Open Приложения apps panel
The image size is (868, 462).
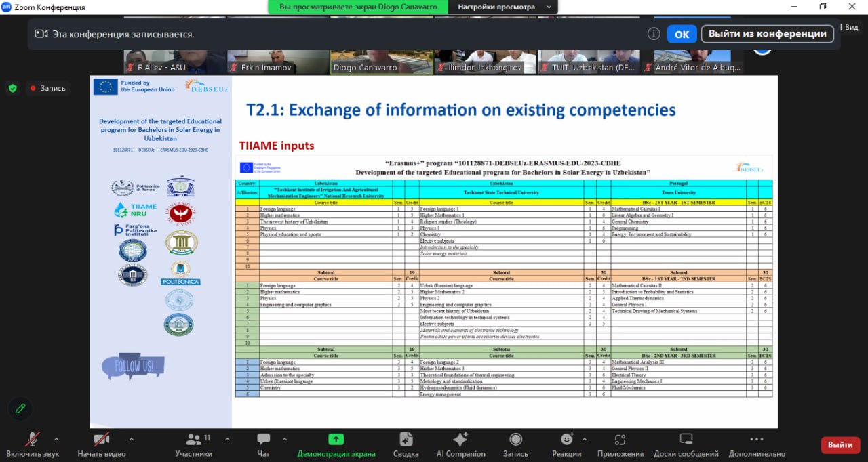coord(620,445)
